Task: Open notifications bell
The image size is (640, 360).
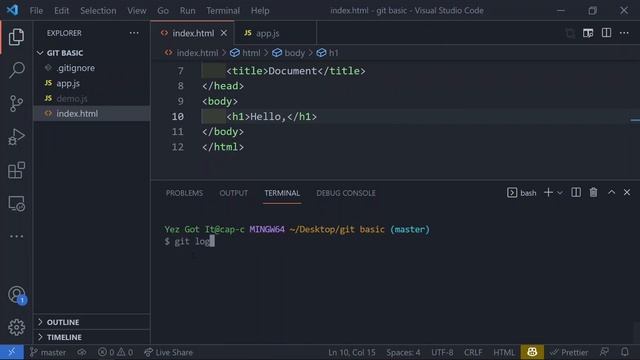Action: pos(624,352)
